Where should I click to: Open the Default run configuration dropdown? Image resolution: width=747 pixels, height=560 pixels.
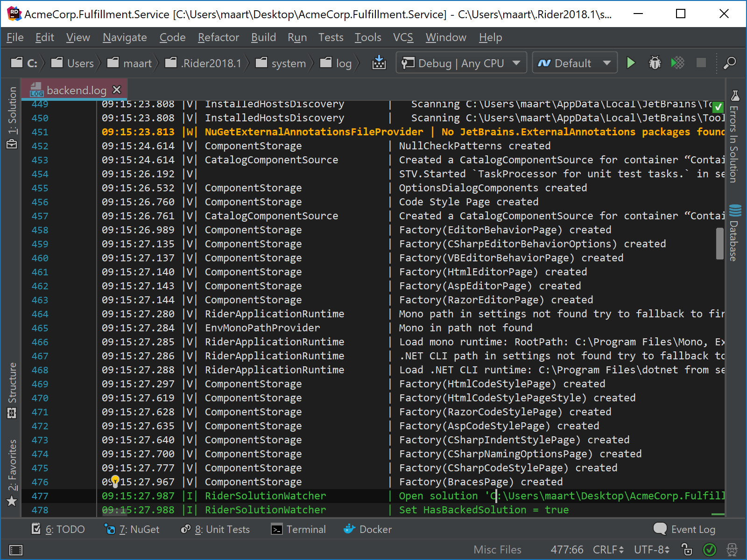575,63
